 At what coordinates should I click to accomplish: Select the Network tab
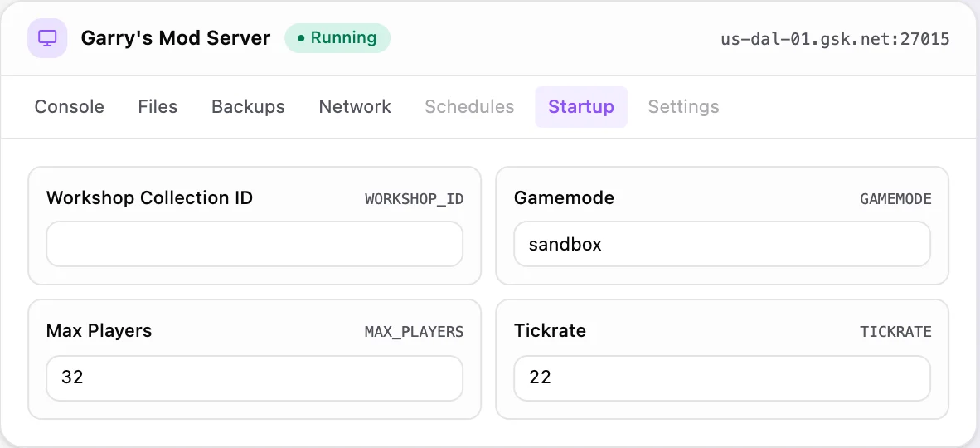pyautogui.click(x=355, y=106)
